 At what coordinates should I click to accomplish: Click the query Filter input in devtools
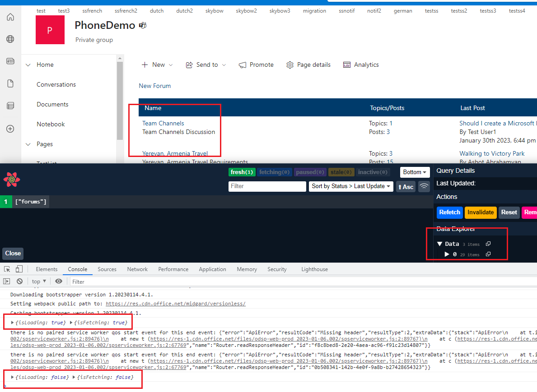267,186
